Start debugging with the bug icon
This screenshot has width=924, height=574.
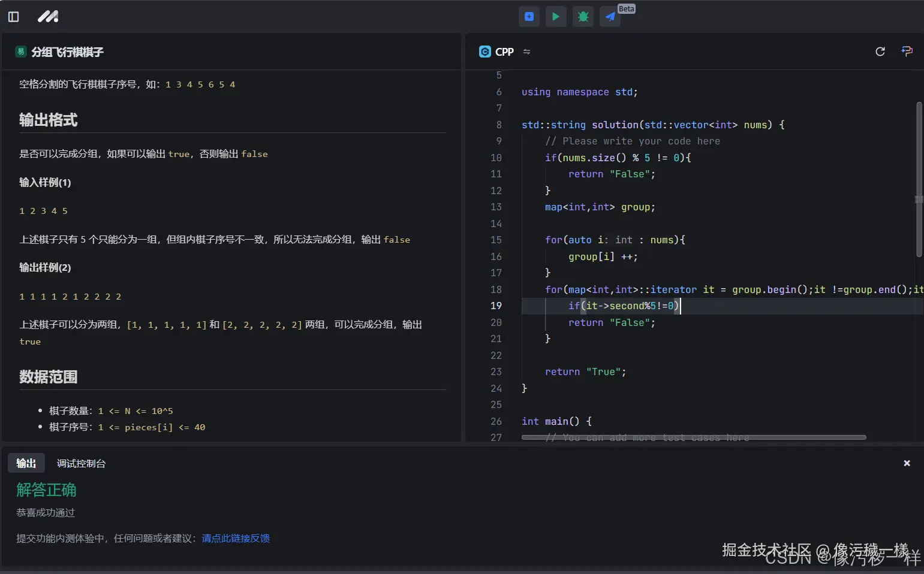pyautogui.click(x=583, y=17)
